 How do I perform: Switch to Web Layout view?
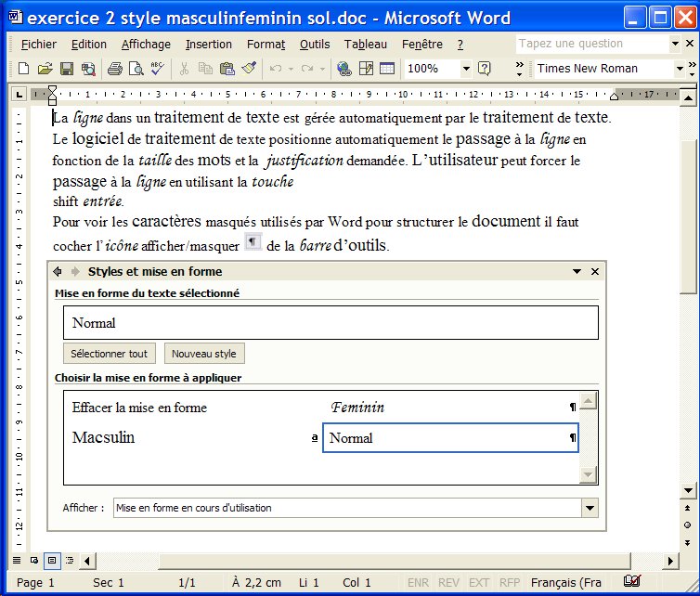click(x=34, y=561)
